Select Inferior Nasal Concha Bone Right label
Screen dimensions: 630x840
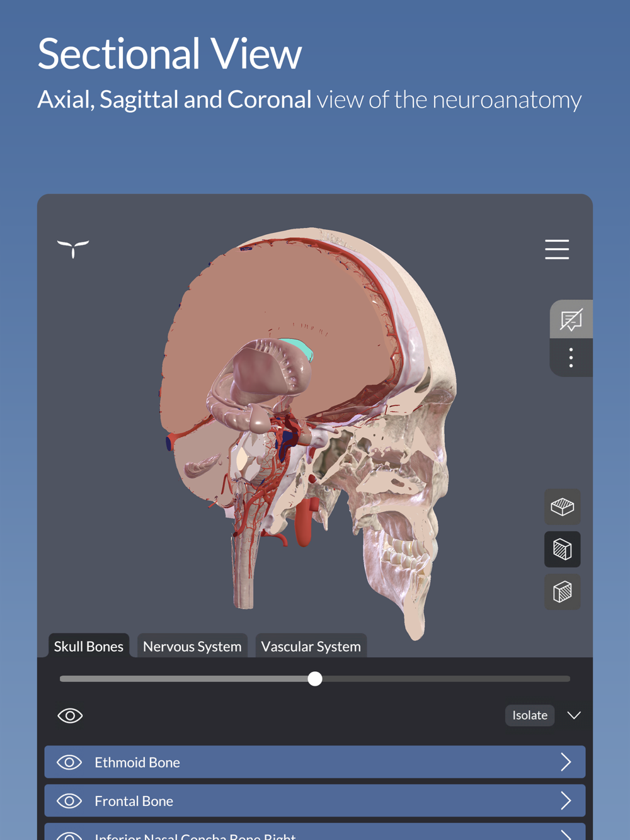[195, 836]
